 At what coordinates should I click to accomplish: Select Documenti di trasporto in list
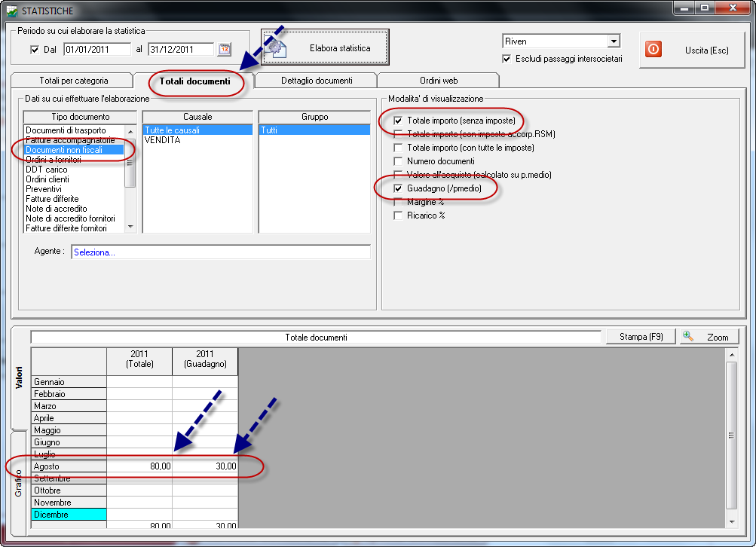click(x=75, y=130)
